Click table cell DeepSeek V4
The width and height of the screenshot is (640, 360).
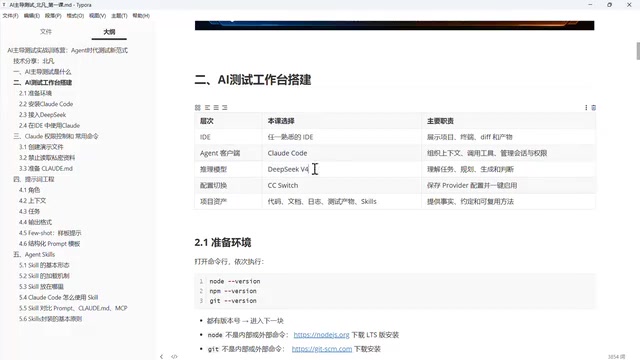point(342,169)
